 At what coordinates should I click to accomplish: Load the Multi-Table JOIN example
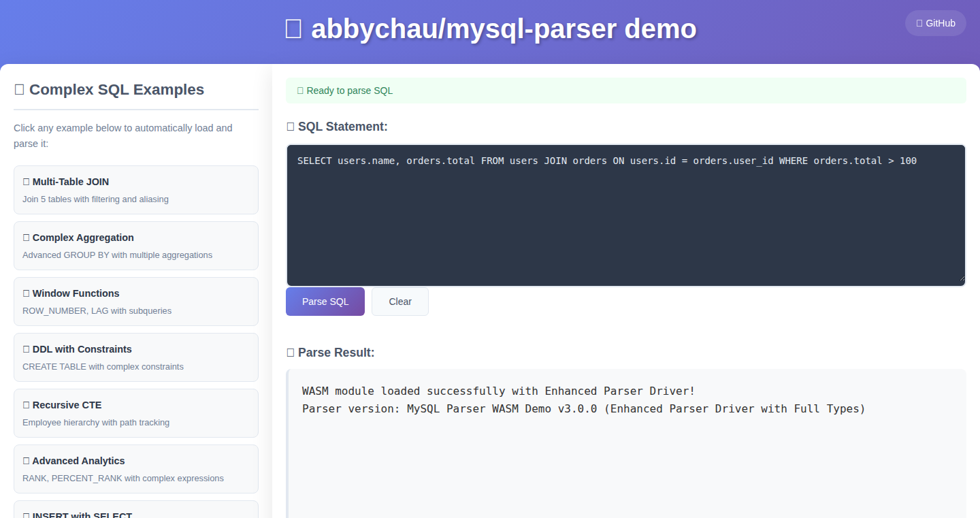[136, 190]
